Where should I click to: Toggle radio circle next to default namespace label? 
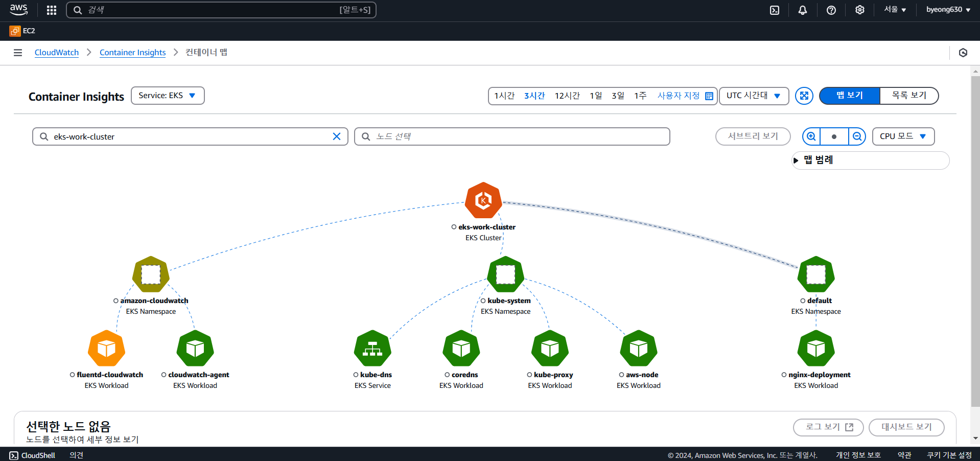click(x=803, y=301)
